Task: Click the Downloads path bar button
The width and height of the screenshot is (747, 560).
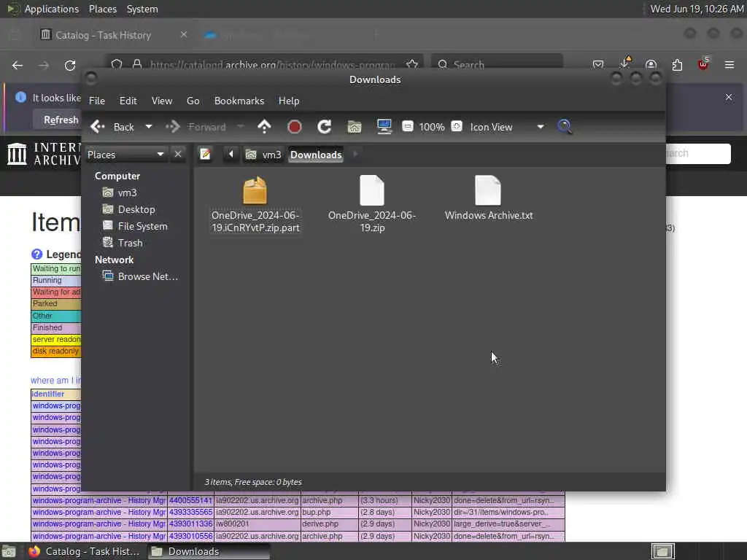Action: 316,155
